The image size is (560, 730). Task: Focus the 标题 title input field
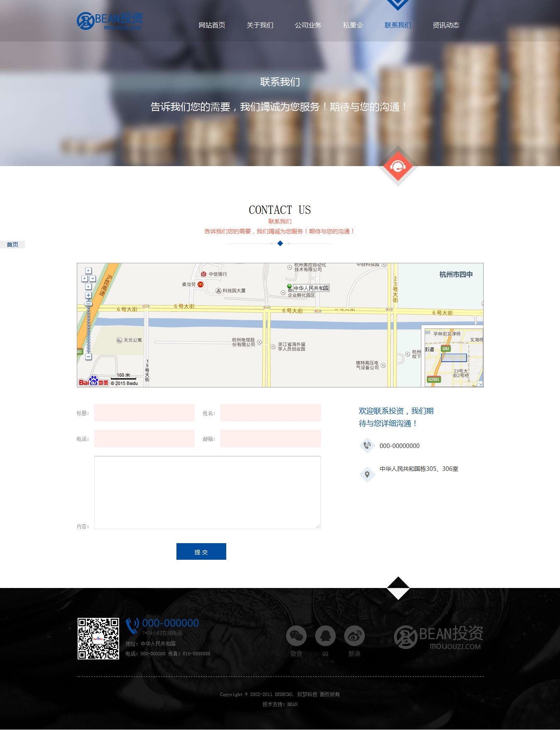[144, 413]
